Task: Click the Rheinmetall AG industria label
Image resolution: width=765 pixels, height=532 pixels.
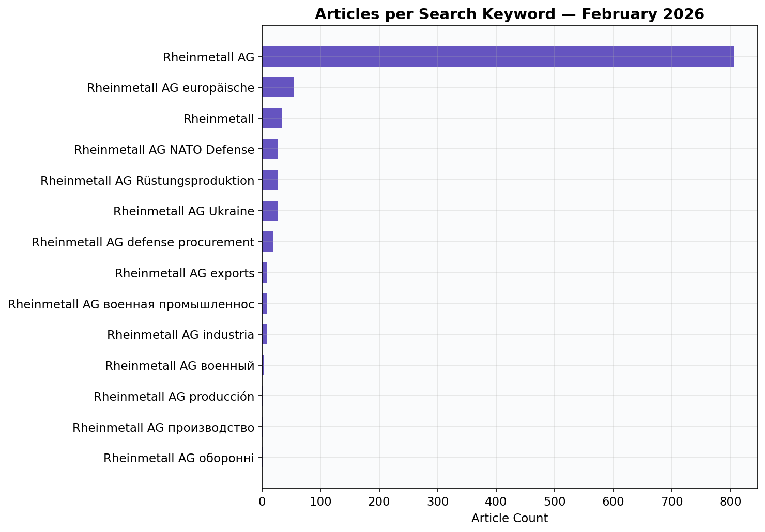Action: tap(179, 334)
